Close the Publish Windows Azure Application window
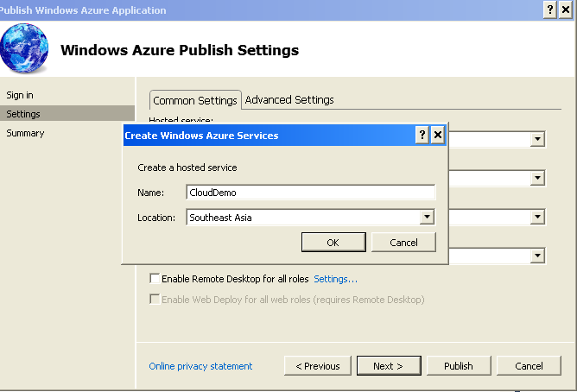Screen dimensions: 577x392 coord(566,9)
